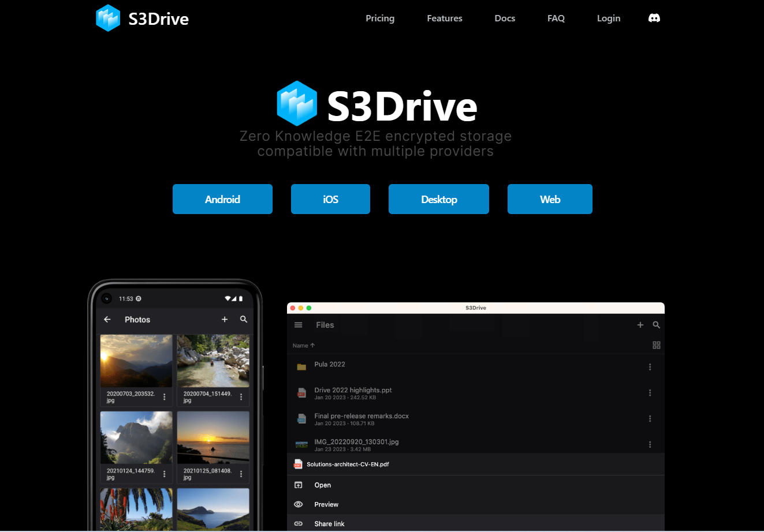This screenshot has height=532, width=764.
Task: Select Final pre-release remarks.docx file name
Action: (361, 416)
